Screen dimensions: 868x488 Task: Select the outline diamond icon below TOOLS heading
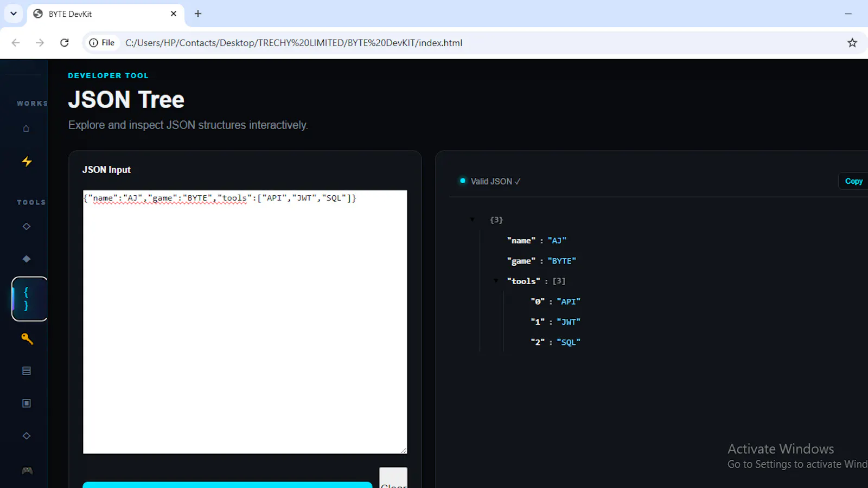(x=27, y=226)
